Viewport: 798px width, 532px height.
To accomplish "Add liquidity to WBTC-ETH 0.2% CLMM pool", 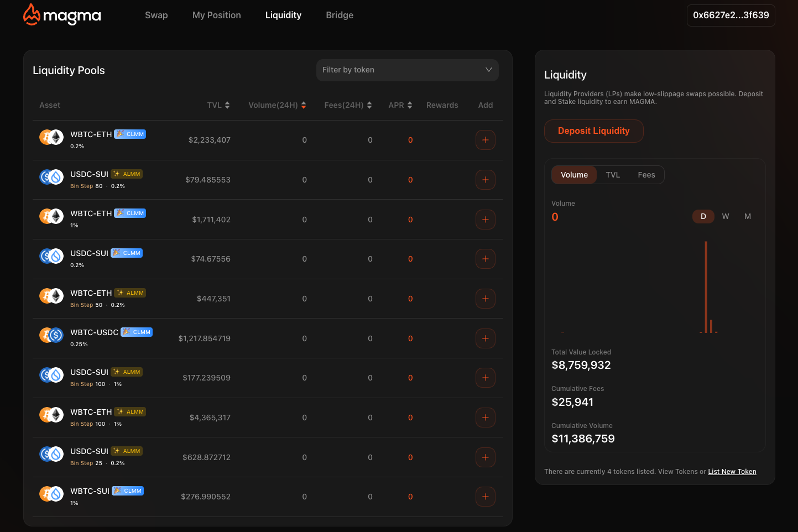I will [x=485, y=140].
